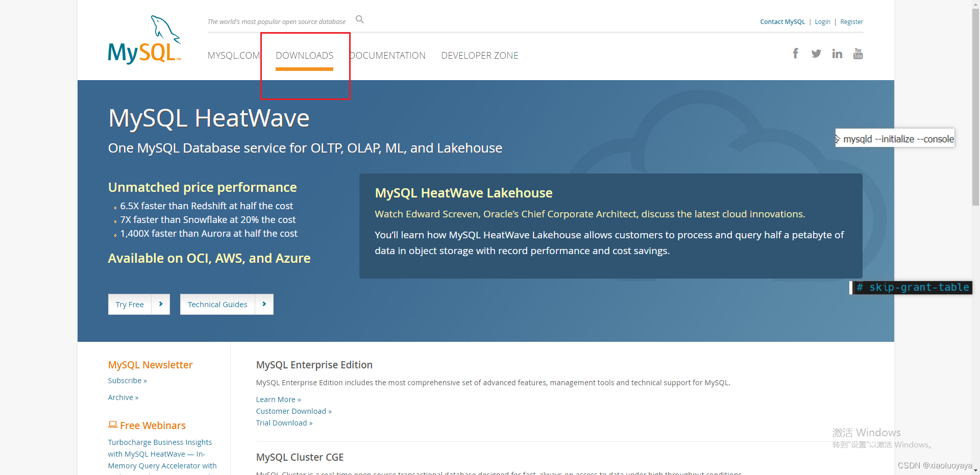Click the Try Free button

(x=130, y=304)
